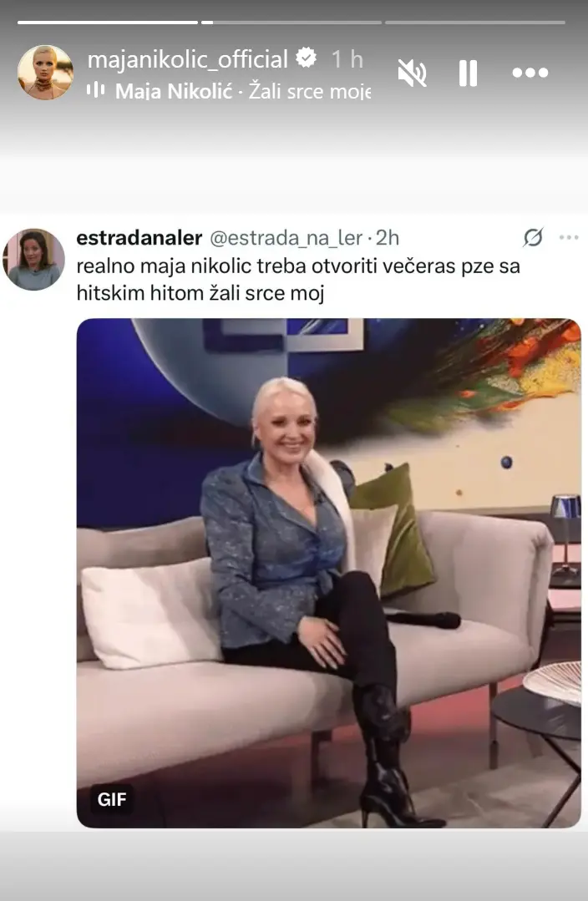Viewport: 588px width, 901px height.
Task: Open the tweet text about maja nikolic
Action: tap(298, 280)
